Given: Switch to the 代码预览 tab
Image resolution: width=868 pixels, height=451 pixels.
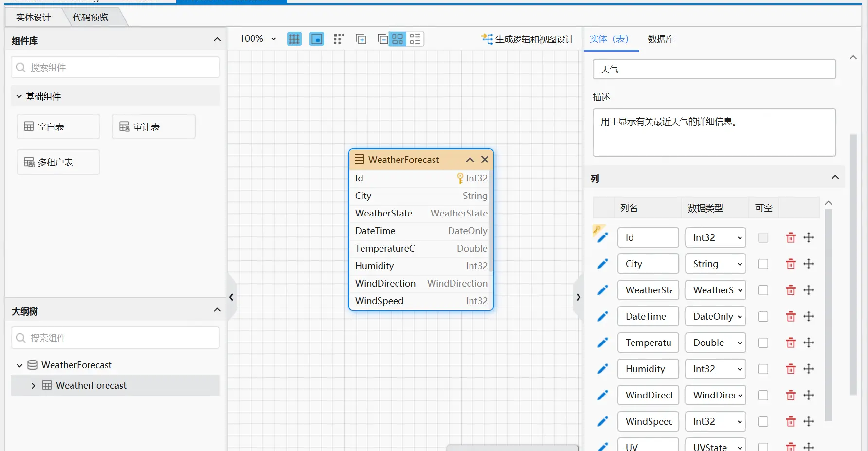Looking at the screenshot, I should [90, 18].
